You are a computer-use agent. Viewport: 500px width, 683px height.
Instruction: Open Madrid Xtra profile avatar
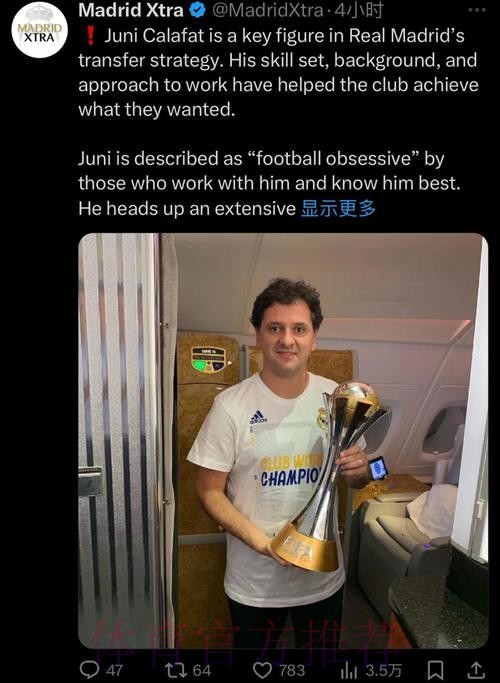pos(39,30)
